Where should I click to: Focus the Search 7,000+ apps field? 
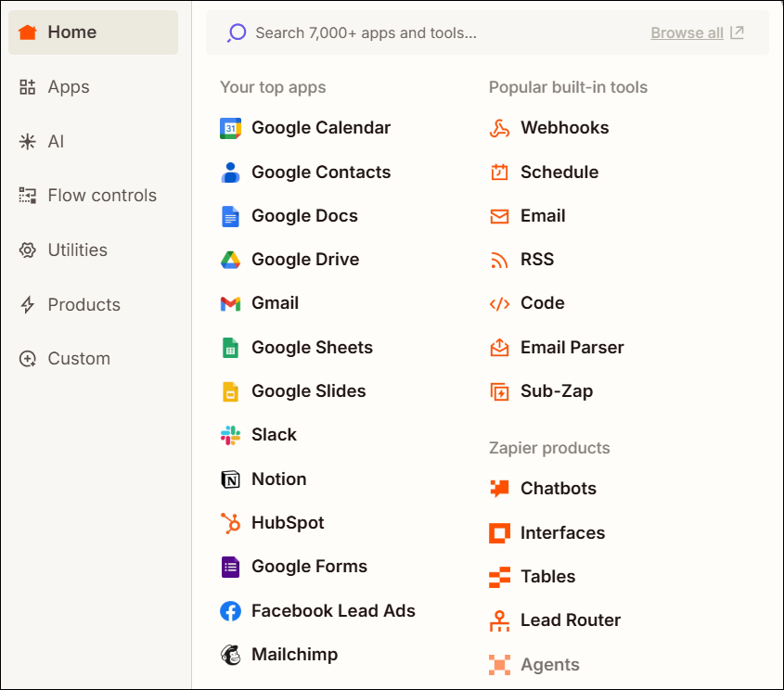pos(487,32)
